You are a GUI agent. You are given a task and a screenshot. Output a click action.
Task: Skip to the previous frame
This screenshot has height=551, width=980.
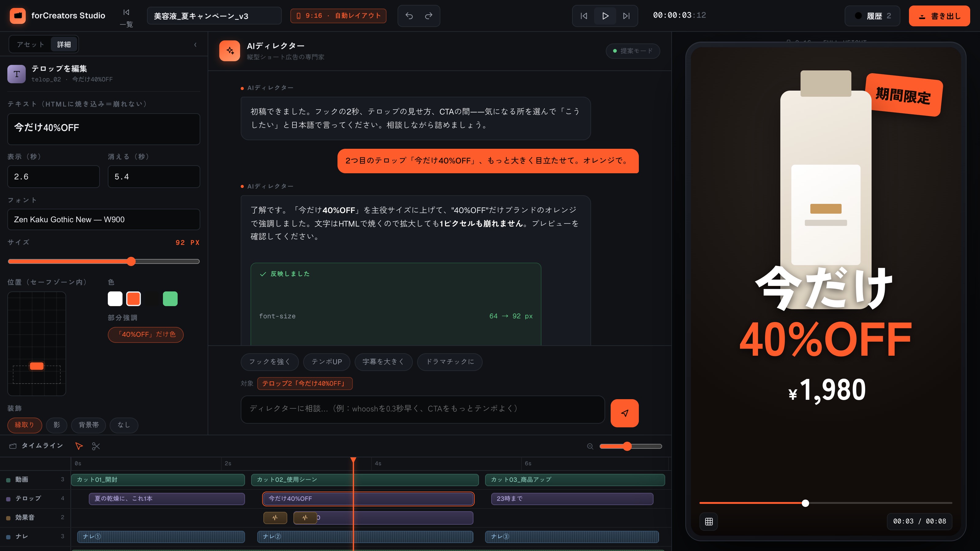(584, 16)
